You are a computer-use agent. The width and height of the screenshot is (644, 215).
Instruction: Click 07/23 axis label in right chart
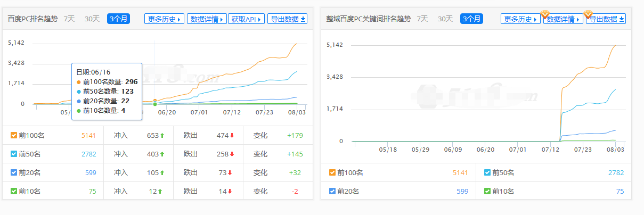point(583,150)
